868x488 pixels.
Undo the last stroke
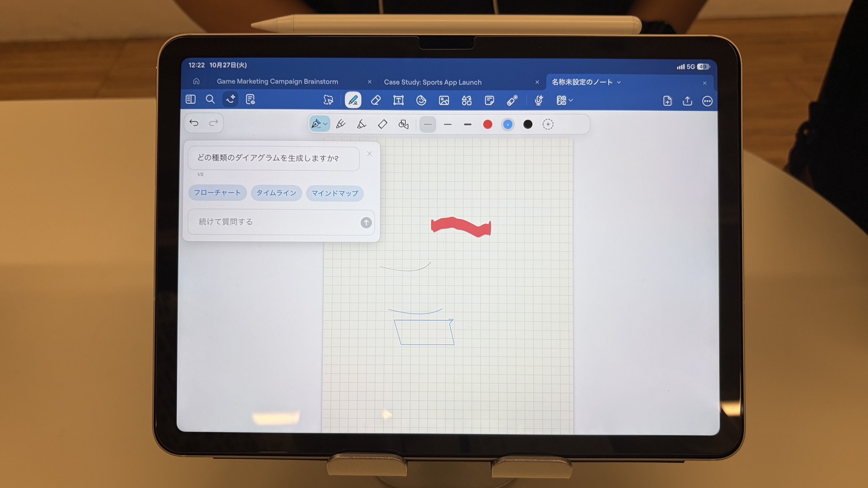pos(194,123)
